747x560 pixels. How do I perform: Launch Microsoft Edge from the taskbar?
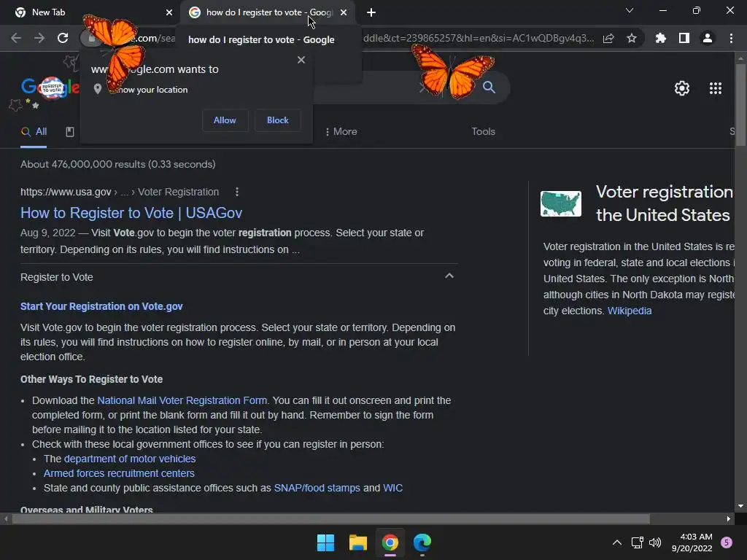click(x=422, y=542)
